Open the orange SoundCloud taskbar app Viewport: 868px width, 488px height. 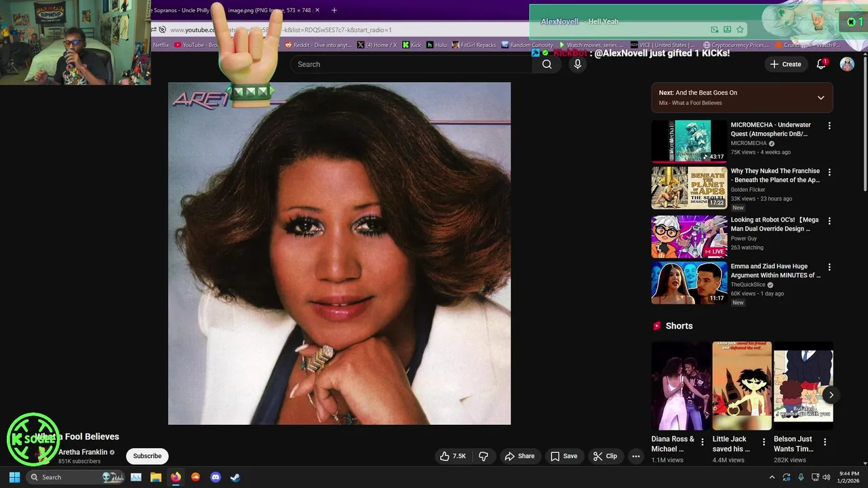pos(195,477)
